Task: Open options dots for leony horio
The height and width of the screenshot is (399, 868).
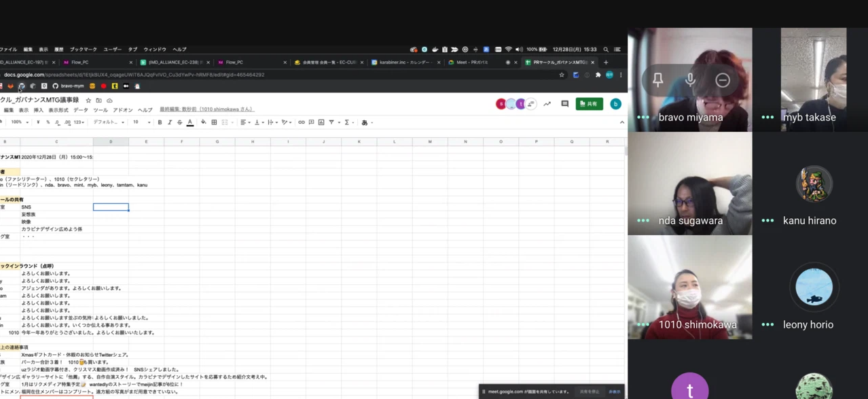Action: pyautogui.click(x=768, y=324)
